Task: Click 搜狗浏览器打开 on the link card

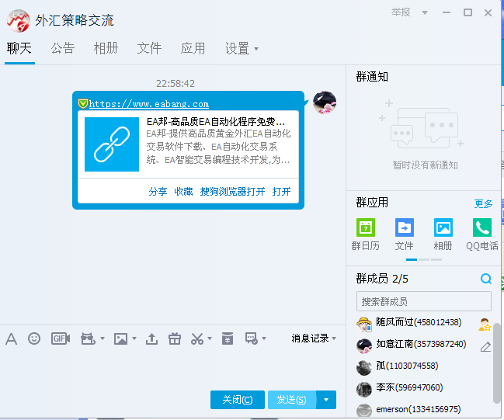Action: [232, 192]
